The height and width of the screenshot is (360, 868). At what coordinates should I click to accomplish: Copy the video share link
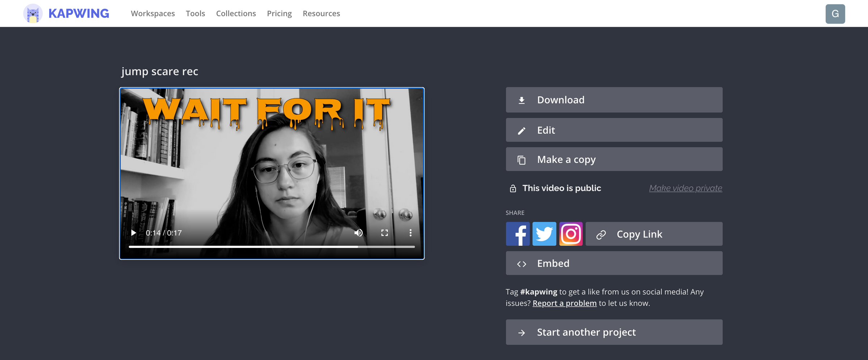654,234
